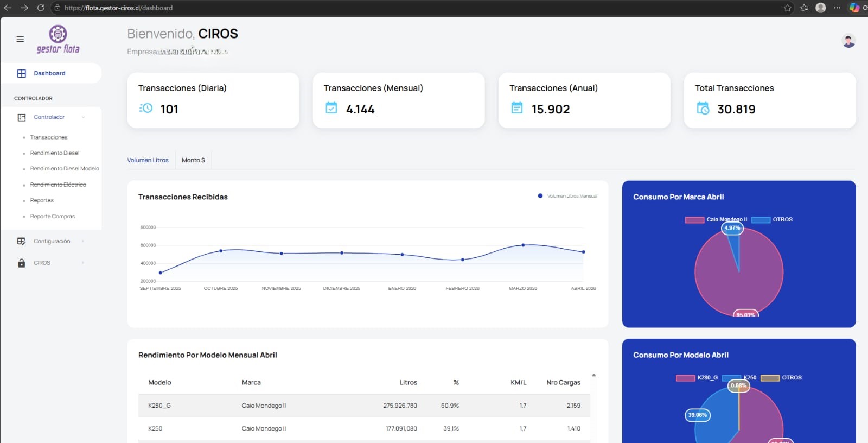This screenshot has width=868, height=443.
Task: View site information lock icon
Action: tap(58, 8)
